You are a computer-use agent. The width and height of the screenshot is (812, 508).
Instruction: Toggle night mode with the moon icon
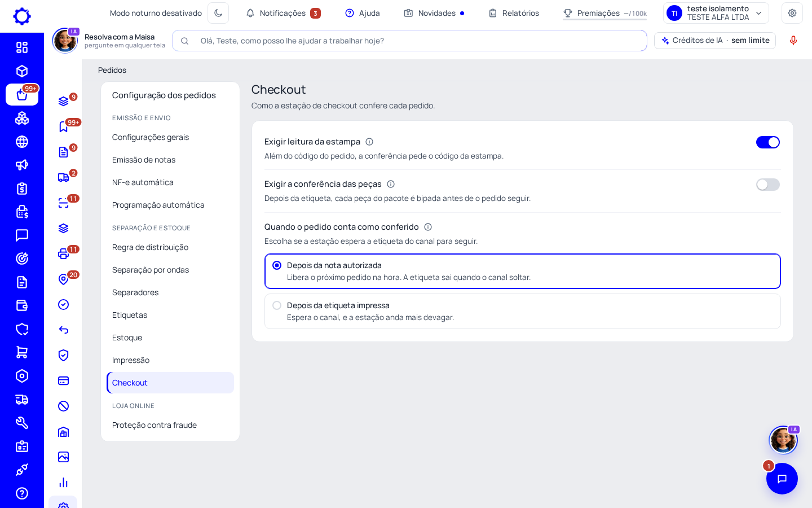[x=218, y=13]
